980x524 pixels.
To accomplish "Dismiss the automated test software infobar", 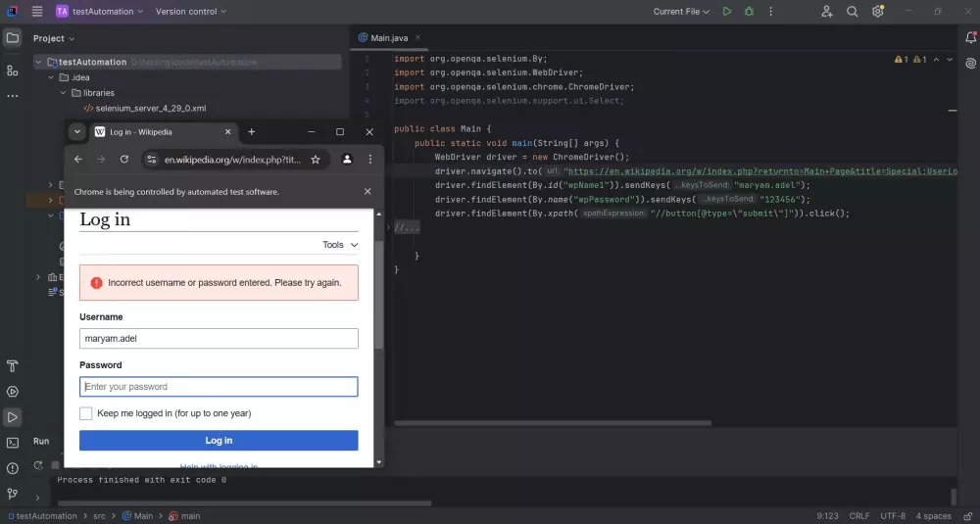I will (367, 192).
